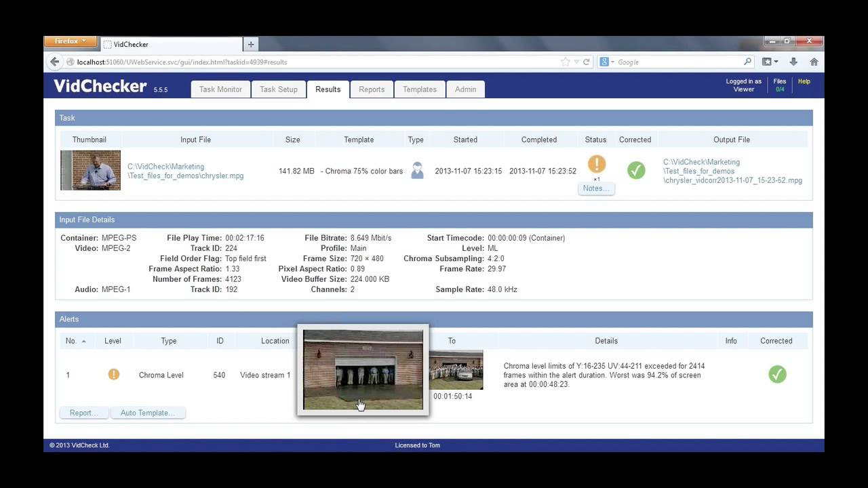This screenshot has width=868, height=488.
Task: Click the enlarged garage frame preview
Action: 363,370
